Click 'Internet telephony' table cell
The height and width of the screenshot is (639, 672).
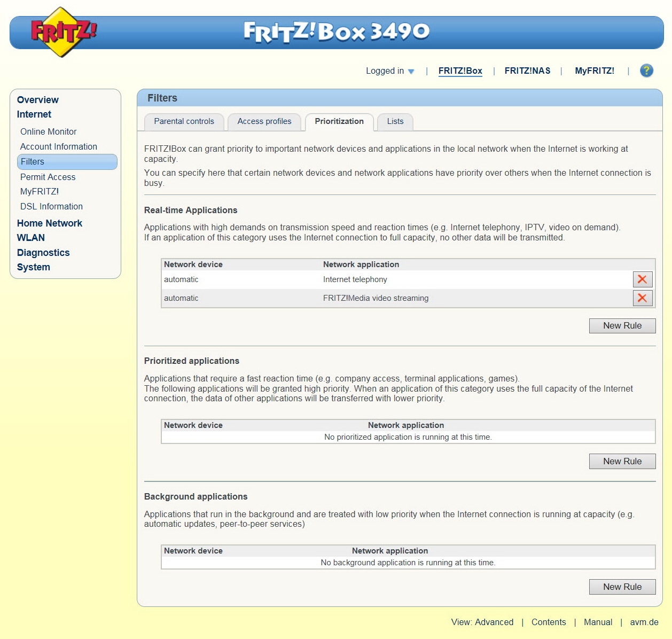355,279
